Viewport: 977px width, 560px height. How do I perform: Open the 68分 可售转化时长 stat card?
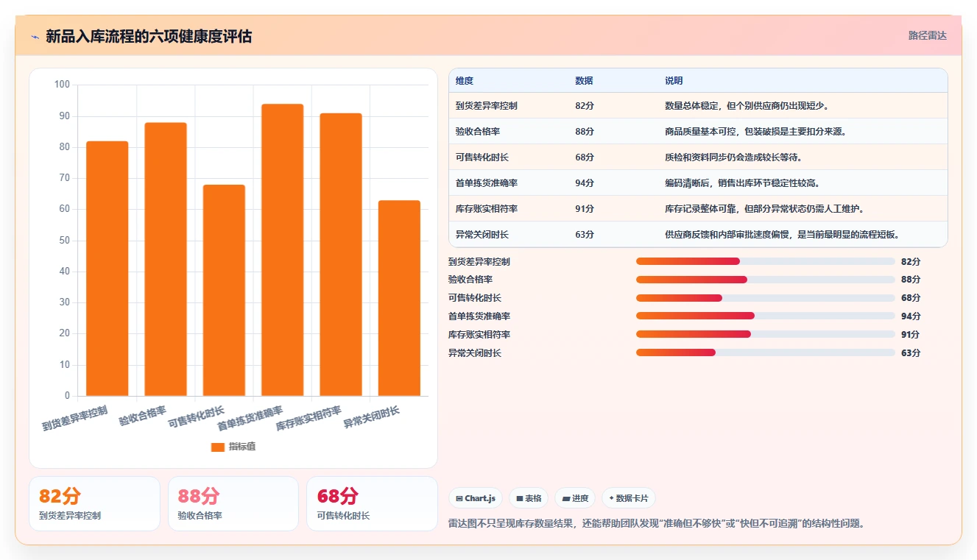click(373, 503)
